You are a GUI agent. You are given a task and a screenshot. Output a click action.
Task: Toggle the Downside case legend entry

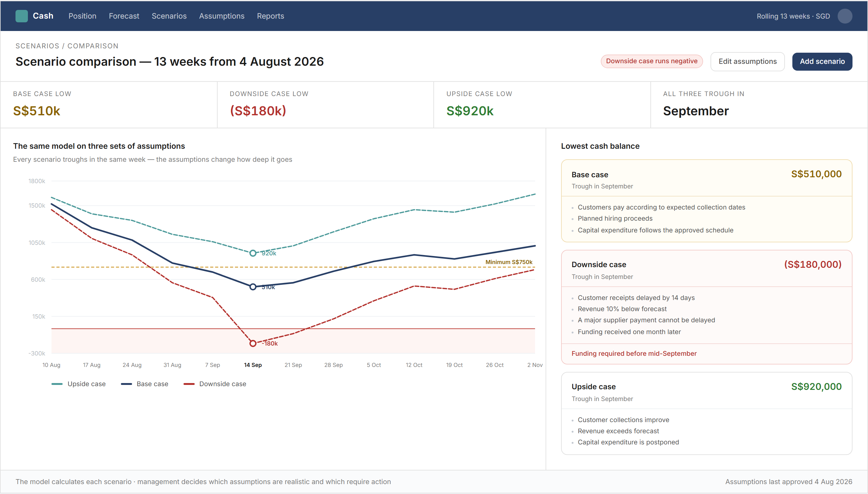coord(215,384)
